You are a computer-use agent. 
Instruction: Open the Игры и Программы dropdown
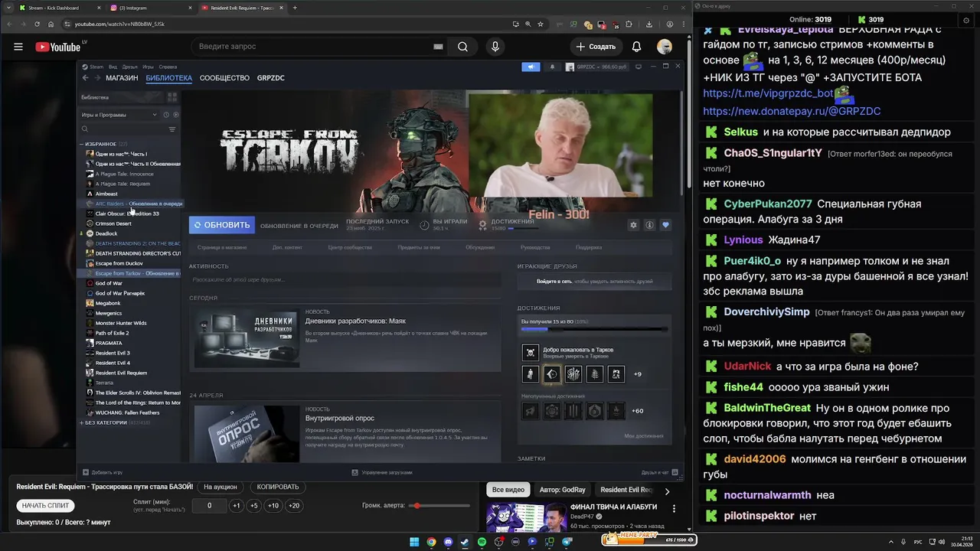click(119, 115)
